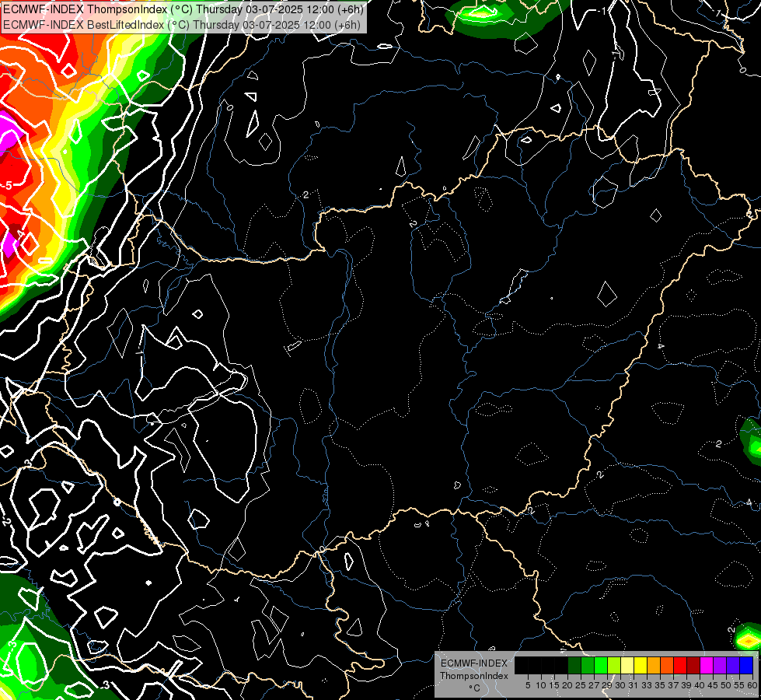Click legend tick value 37

[673, 685]
